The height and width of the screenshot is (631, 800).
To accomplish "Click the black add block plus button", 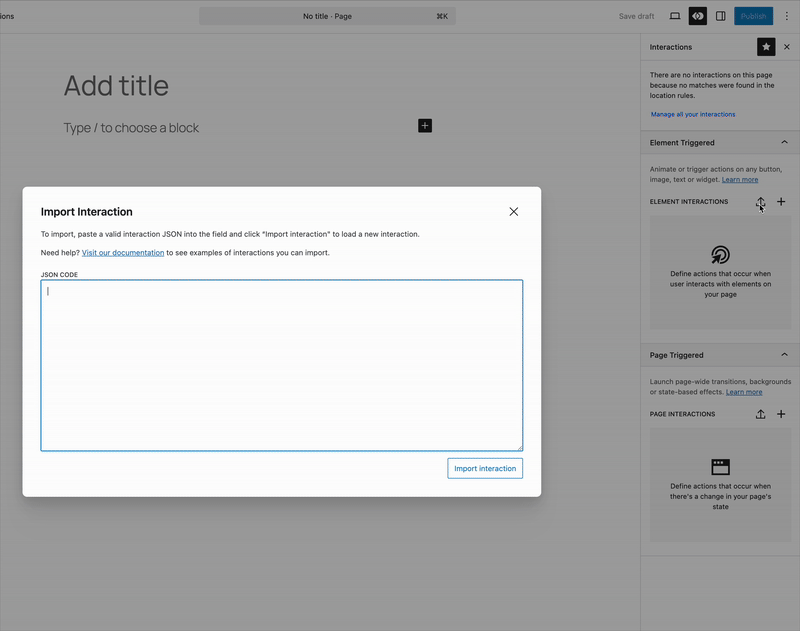I will pyautogui.click(x=424, y=125).
